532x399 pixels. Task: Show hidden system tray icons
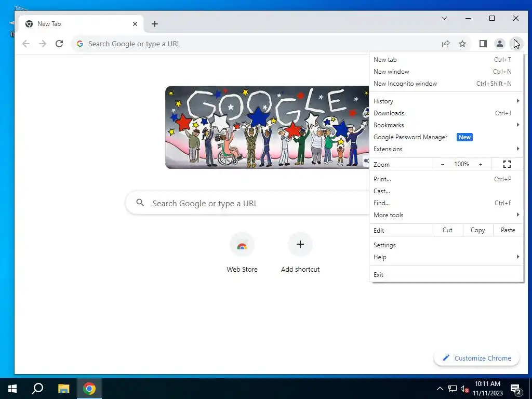(x=440, y=389)
